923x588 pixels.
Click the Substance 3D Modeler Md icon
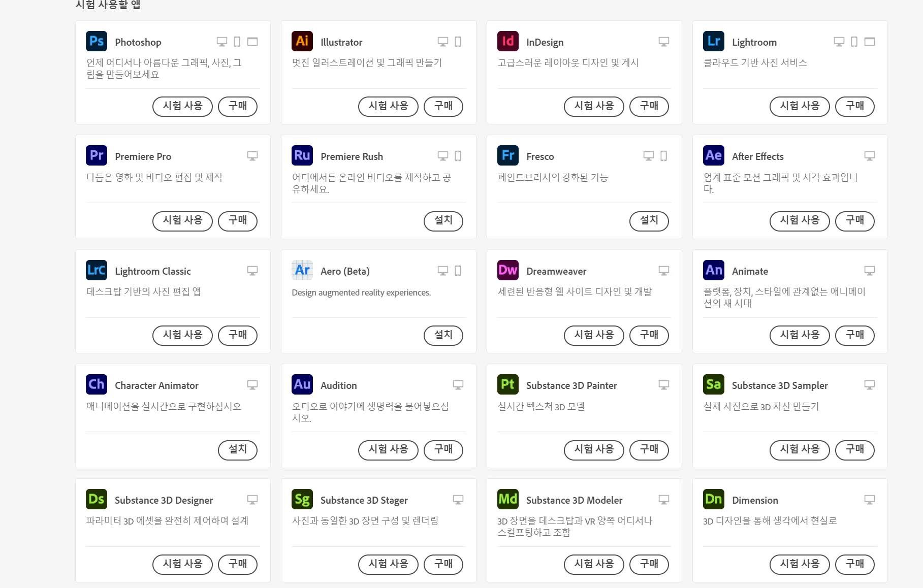pyautogui.click(x=508, y=499)
